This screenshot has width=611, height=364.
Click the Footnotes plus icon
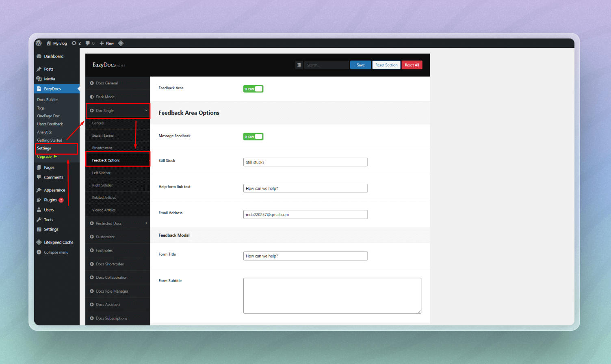92,250
